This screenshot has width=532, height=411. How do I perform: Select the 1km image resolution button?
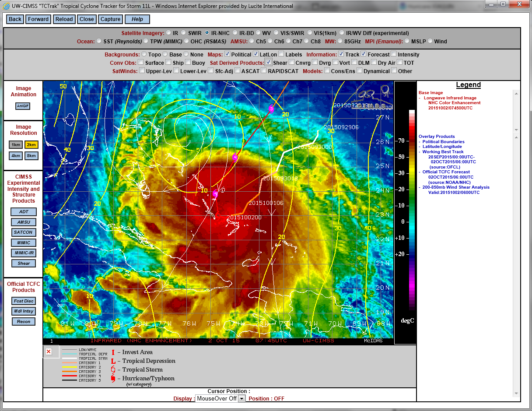(x=16, y=144)
